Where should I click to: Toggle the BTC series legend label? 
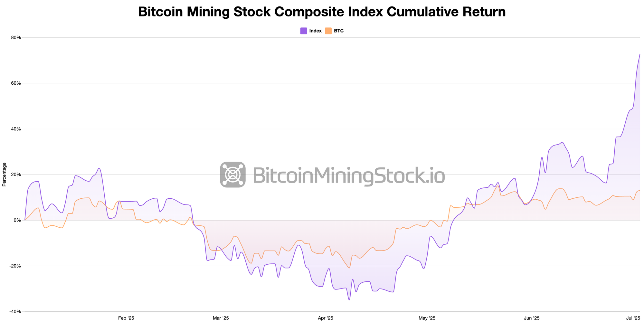click(x=339, y=31)
